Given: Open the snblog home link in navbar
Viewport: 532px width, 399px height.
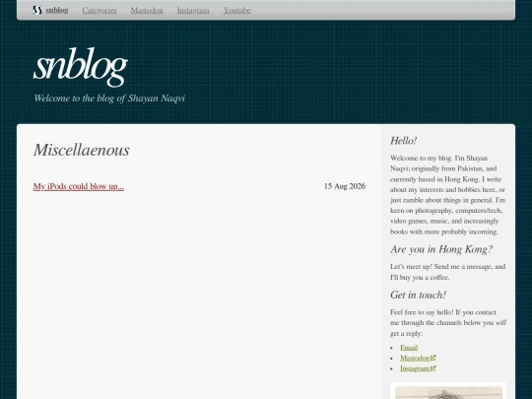Looking at the screenshot, I should pos(57,10).
